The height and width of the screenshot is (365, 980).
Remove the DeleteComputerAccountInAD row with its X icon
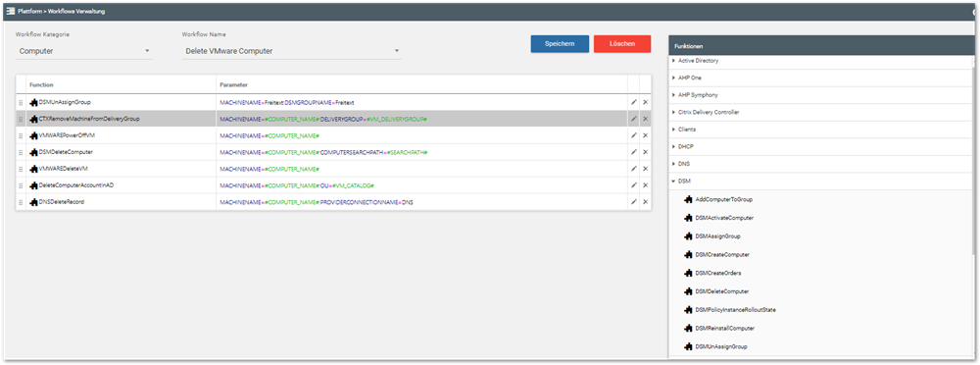(x=645, y=185)
